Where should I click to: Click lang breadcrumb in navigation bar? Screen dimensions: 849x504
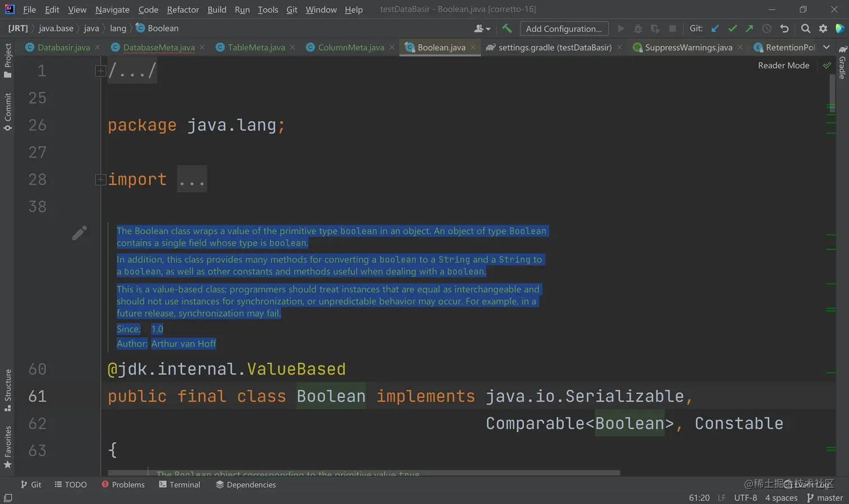coord(118,28)
